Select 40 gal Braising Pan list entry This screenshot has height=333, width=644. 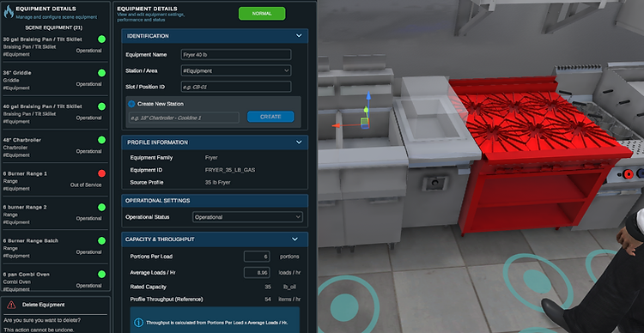[x=55, y=114]
